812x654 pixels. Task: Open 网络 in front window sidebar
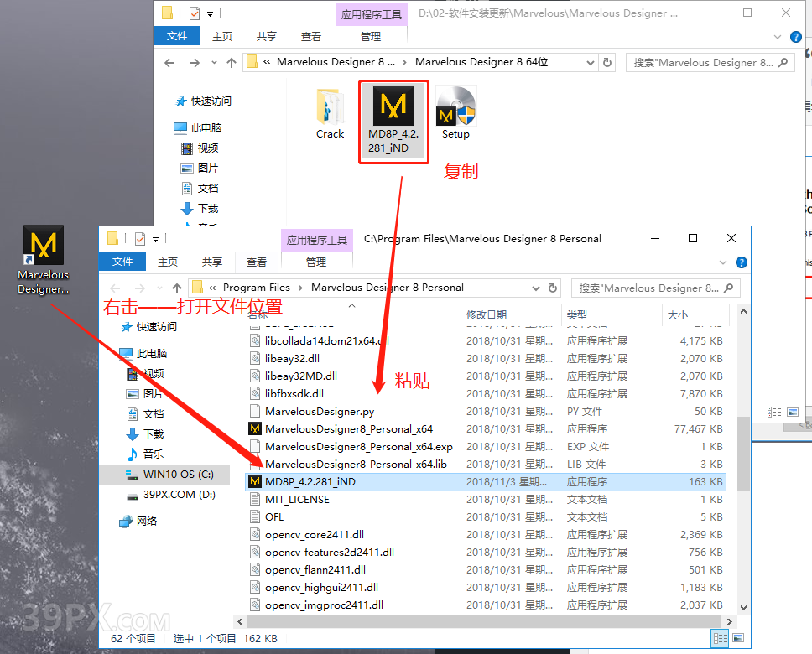pyautogui.click(x=138, y=521)
